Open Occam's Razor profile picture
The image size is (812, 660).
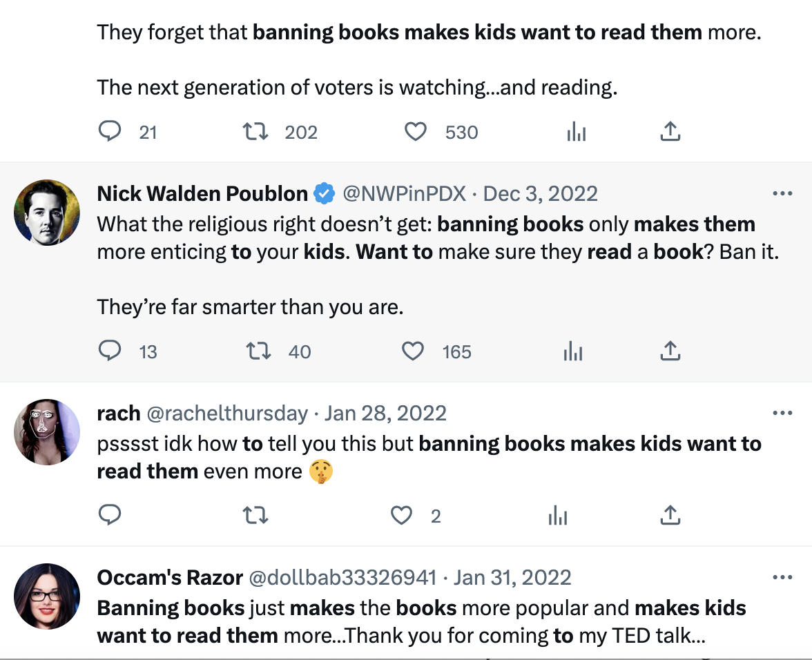[47, 596]
